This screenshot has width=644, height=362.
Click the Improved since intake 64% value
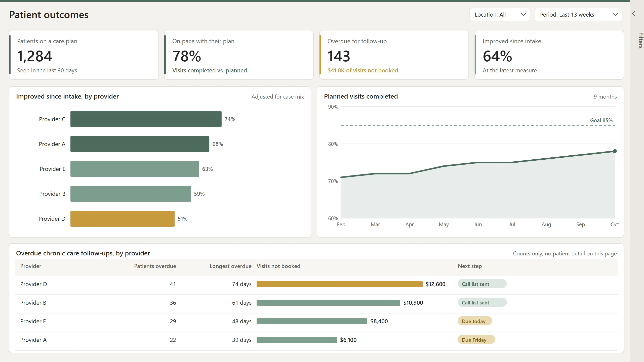[497, 56]
